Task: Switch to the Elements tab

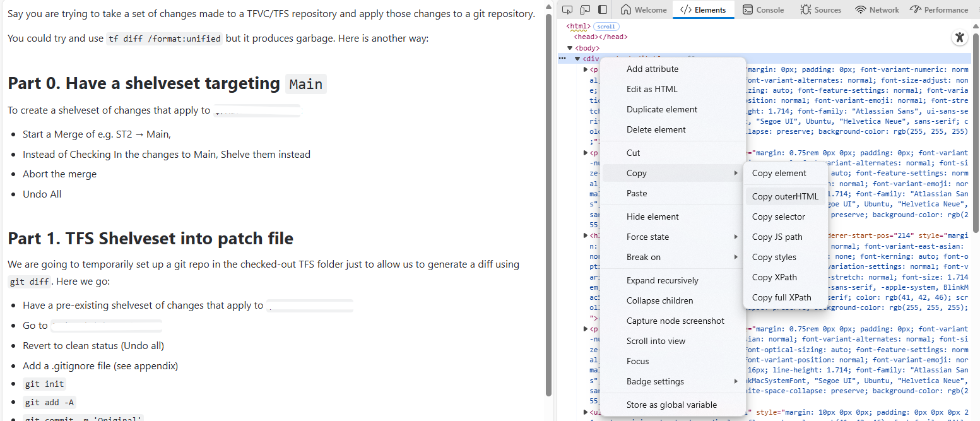Action: [703, 9]
